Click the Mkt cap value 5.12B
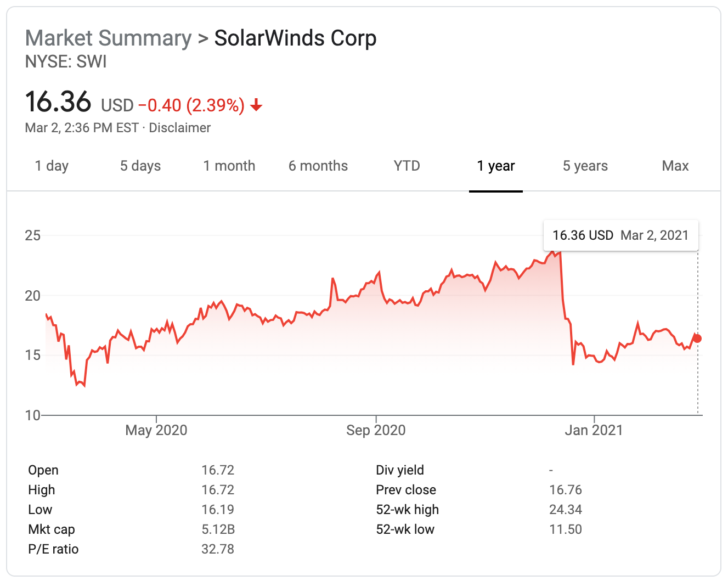The height and width of the screenshot is (581, 728). pos(218,529)
